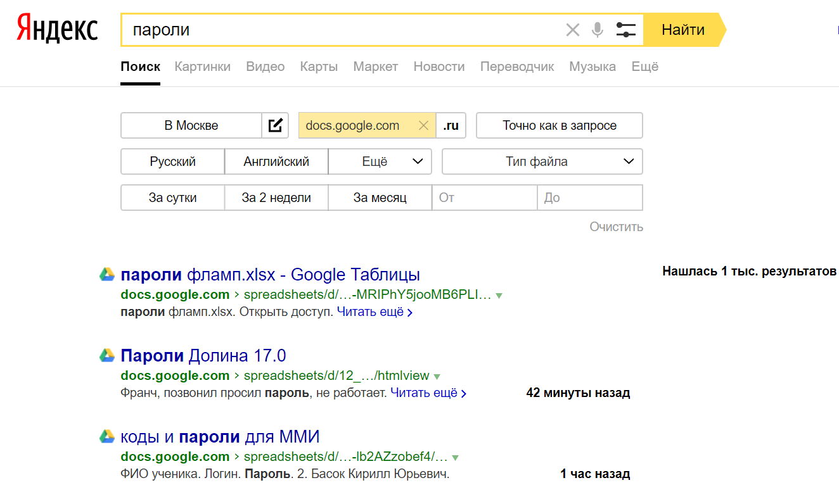Image resolution: width=839 pixels, height=504 pixels.
Task: Click Google Drive icon beside коды и пароли для ММИ
Action: point(107,436)
